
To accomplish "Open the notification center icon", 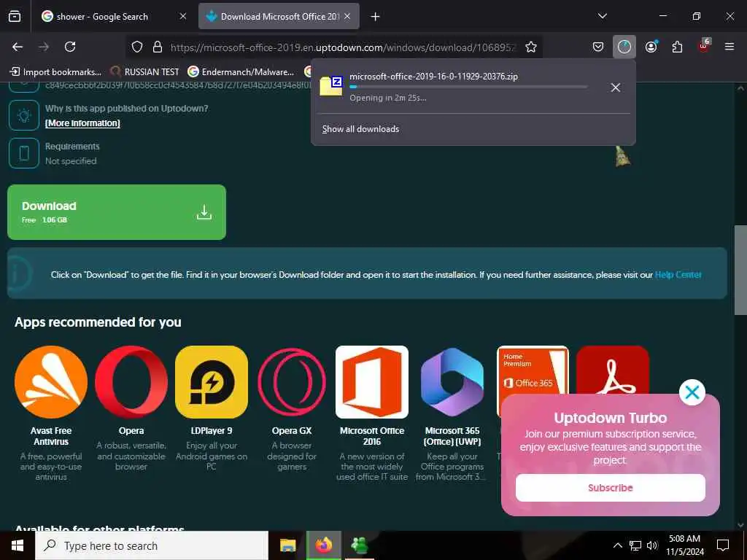I will [x=723, y=545].
